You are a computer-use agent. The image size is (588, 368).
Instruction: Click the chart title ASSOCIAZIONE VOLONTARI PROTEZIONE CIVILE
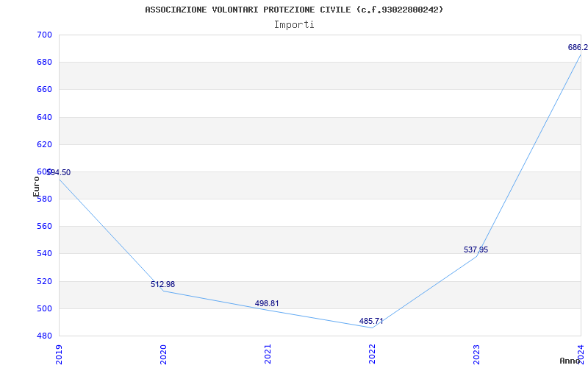[x=294, y=10]
